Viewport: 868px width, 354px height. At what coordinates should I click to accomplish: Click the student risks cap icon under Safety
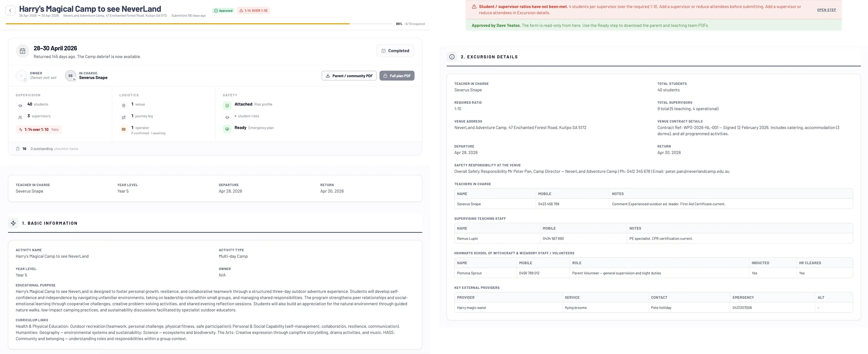(x=227, y=117)
